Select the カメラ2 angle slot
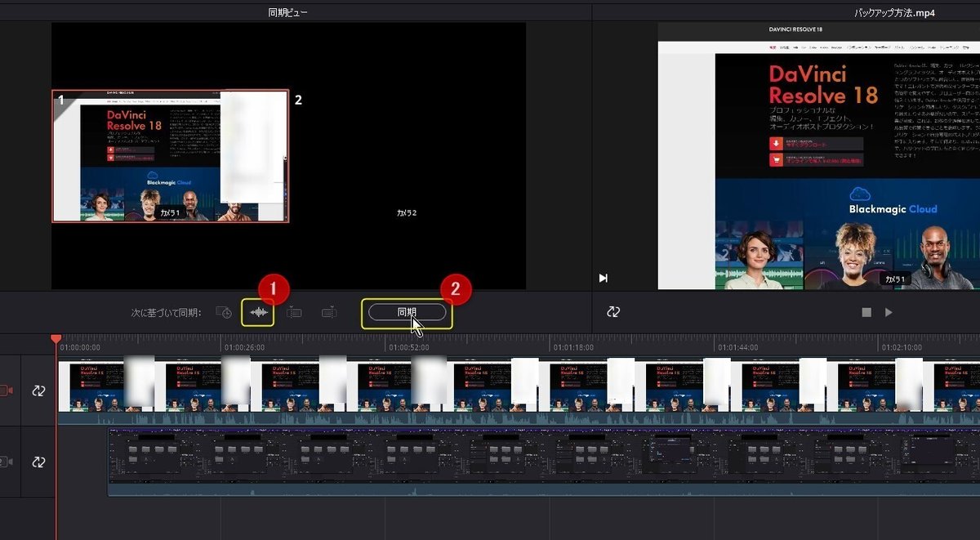The width and height of the screenshot is (980, 540). 407,156
